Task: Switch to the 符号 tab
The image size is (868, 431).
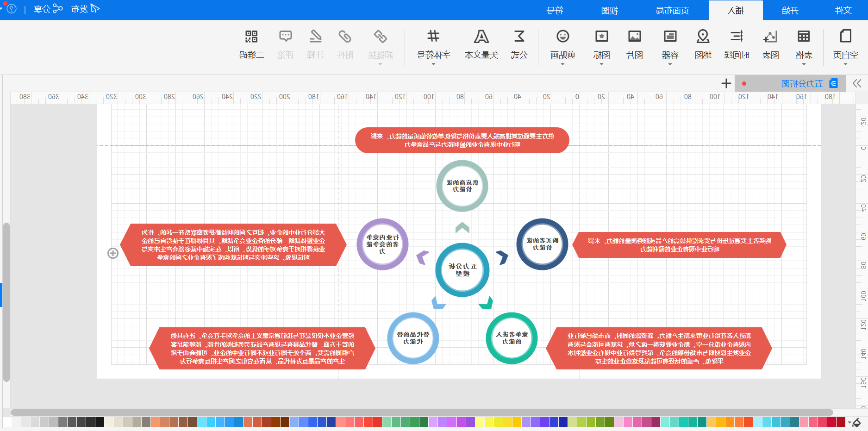Action: coord(555,10)
